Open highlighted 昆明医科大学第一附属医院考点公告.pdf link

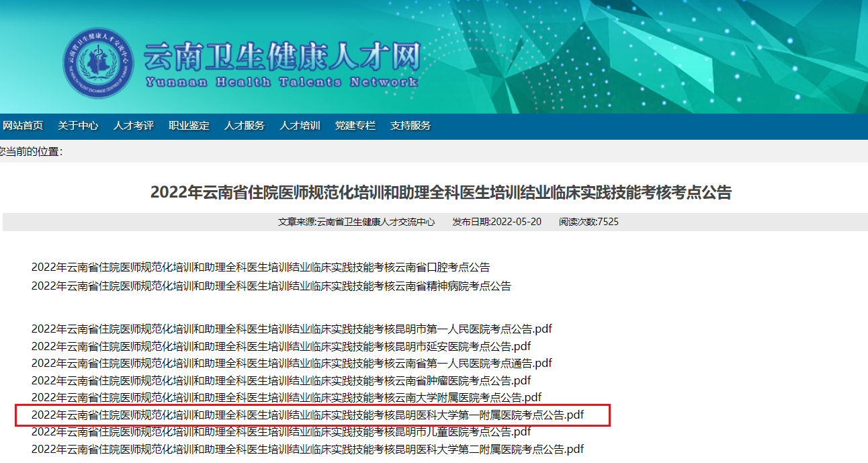click(x=308, y=415)
